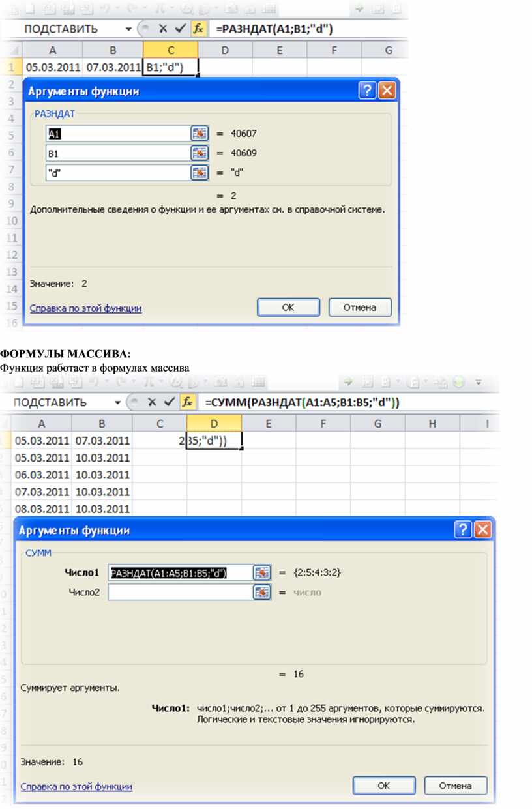Open the Справка по этой функции link in the СУММ dialog
The width and height of the screenshot is (532, 809).
click(x=76, y=787)
